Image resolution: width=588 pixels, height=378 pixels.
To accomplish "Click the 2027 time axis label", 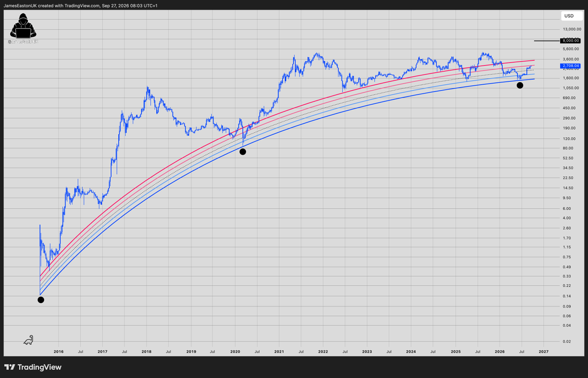I will pyautogui.click(x=543, y=352).
